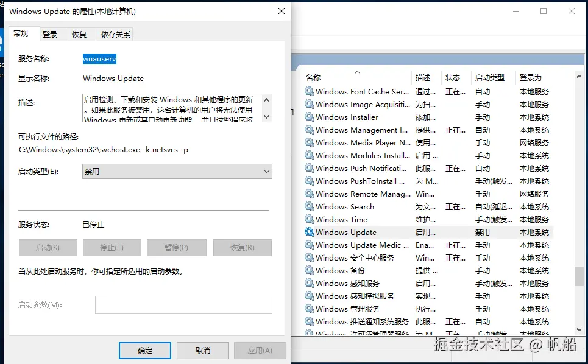Click the gear icon beside Windows Modules Installer
This screenshot has height=364, width=588.
(x=309, y=155)
